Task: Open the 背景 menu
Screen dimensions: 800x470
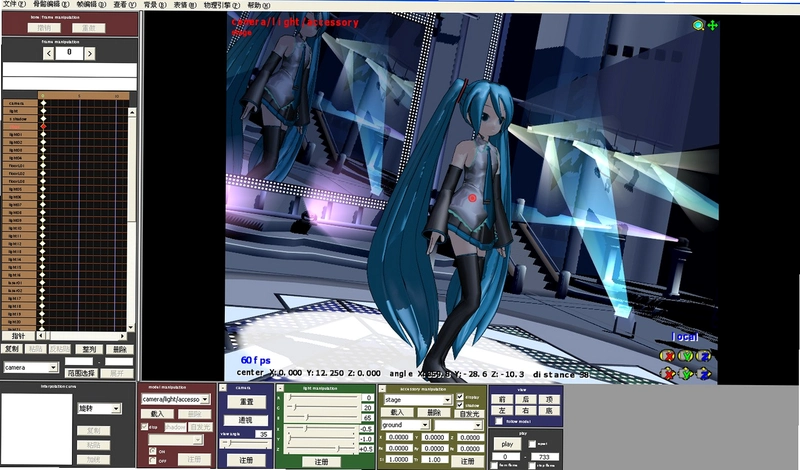Action: 155,5
